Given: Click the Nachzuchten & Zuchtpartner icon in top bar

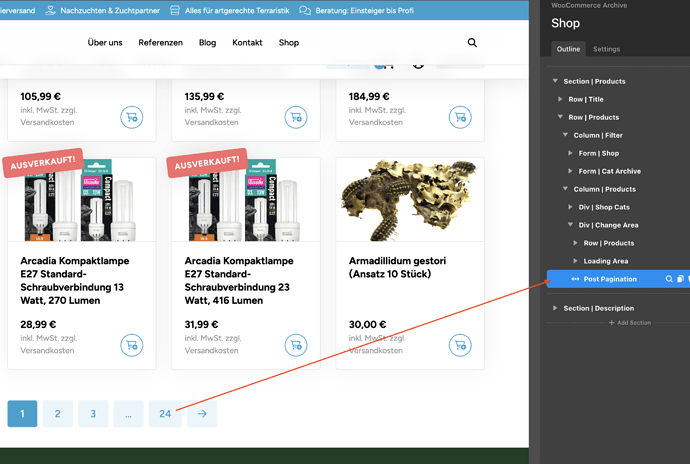Looking at the screenshot, I should 51,11.
